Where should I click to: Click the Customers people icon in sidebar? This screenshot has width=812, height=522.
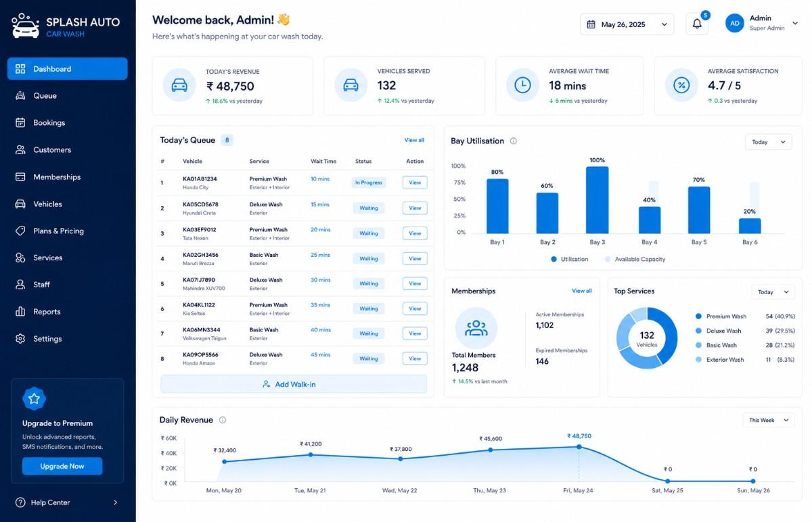pyautogui.click(x=20, y=150)
